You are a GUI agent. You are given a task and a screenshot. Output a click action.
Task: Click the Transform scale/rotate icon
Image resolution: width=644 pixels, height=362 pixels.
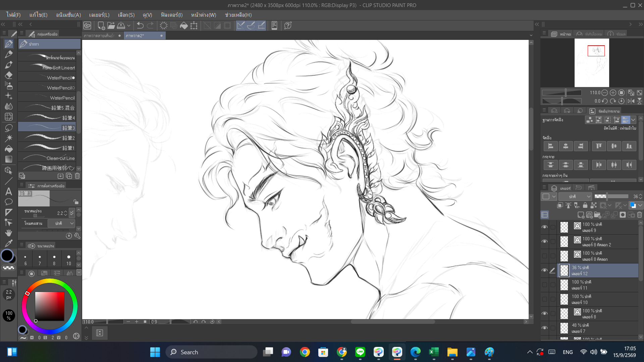click(194, 25)
